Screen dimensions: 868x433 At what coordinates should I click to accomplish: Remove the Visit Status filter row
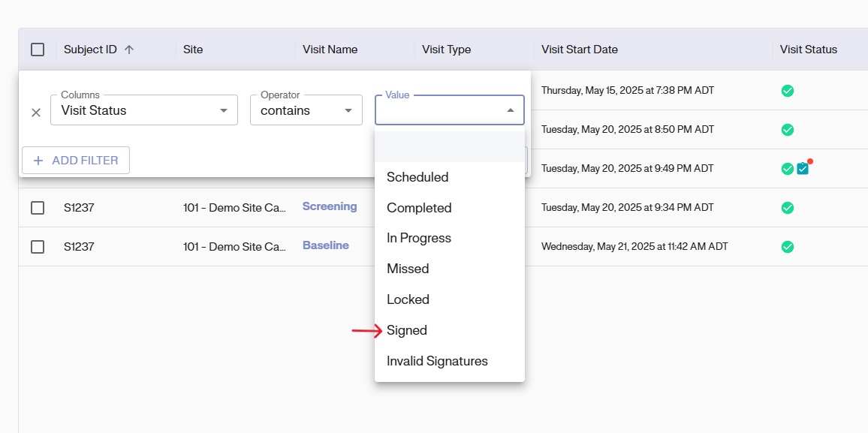(36, 113)
